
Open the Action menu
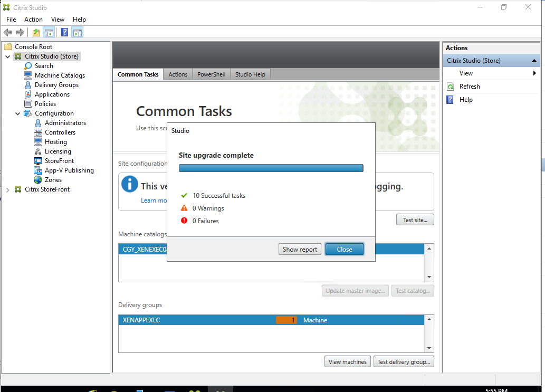[33, 20]
